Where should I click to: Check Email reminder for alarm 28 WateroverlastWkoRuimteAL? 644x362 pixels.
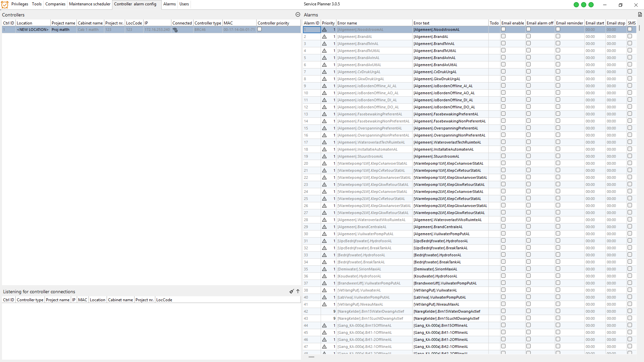(x=558, y=219)
